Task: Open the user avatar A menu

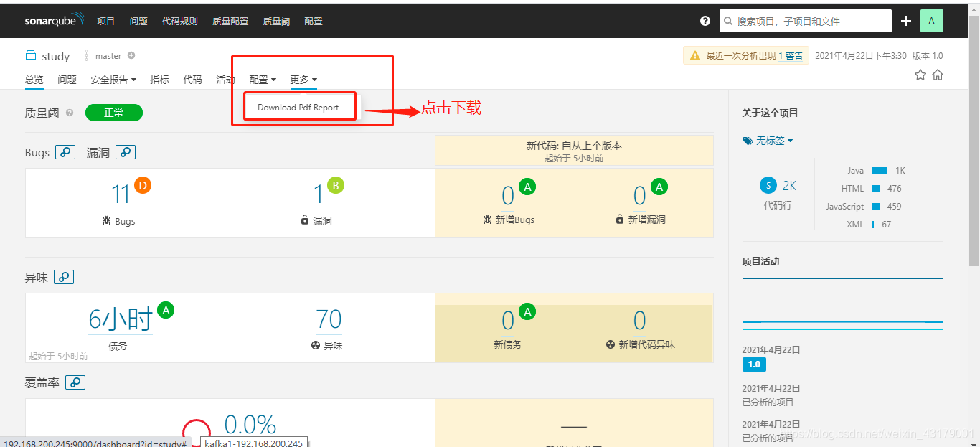Action: [x=932, y=21]
